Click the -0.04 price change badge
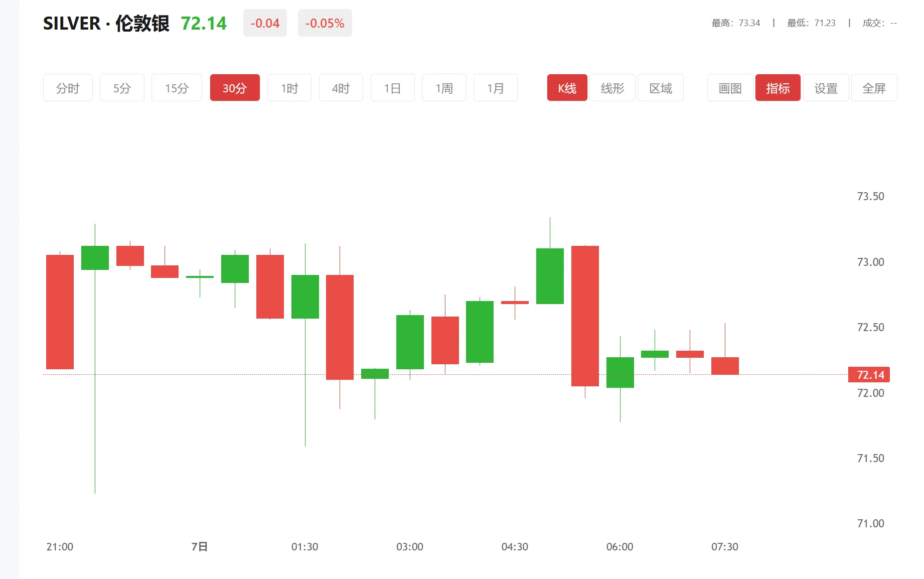The height and width of the screenshot is (579, 924). (x=265, y=23)
